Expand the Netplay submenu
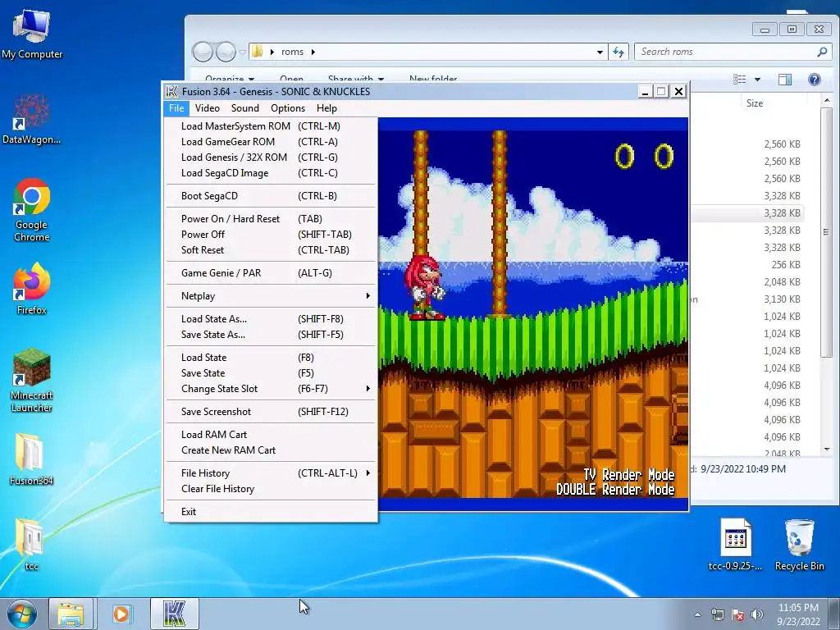The height and width of the screenshot is (630, 840). (368, 295)
